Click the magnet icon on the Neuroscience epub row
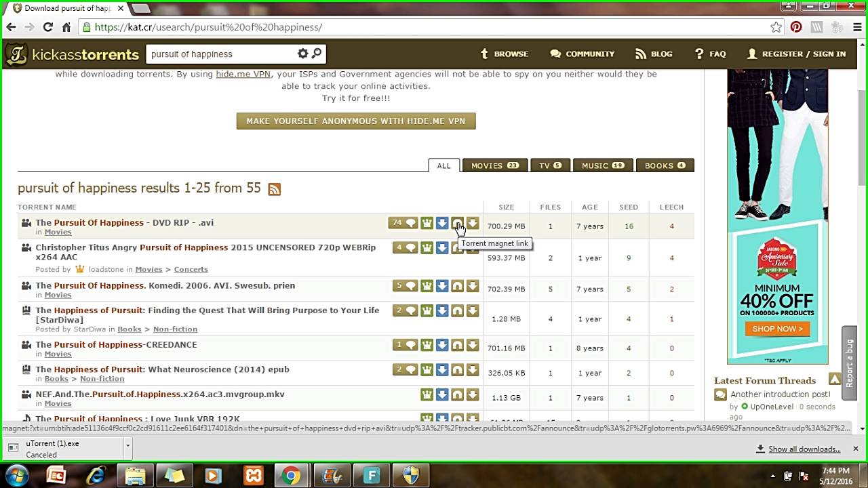 [457, 370]
